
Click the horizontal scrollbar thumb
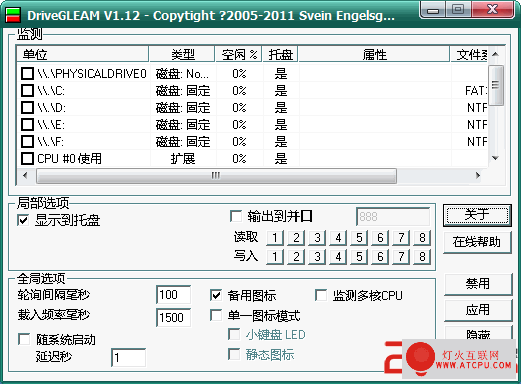pos(216,176)
